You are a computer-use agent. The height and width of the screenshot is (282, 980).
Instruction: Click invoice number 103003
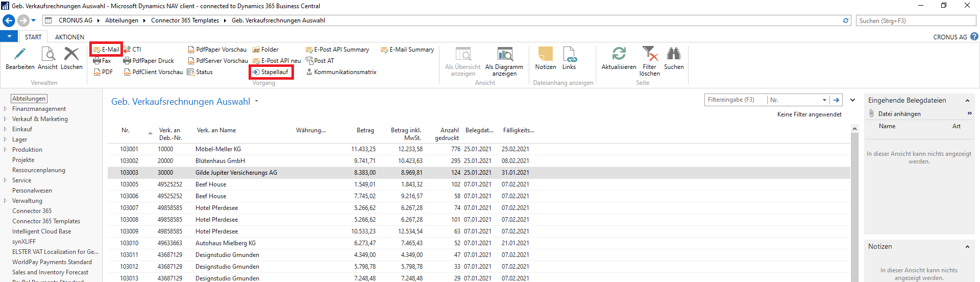click(x=129, y=173)
